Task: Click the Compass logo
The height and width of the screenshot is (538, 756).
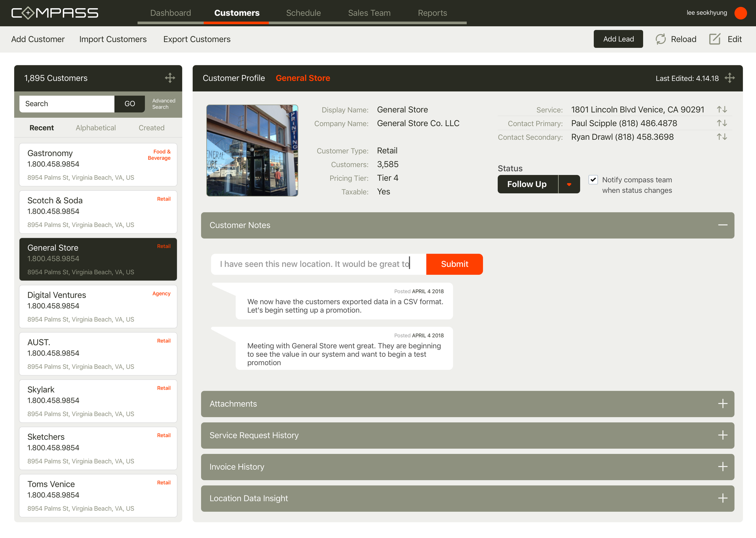Action: [55, 13]
